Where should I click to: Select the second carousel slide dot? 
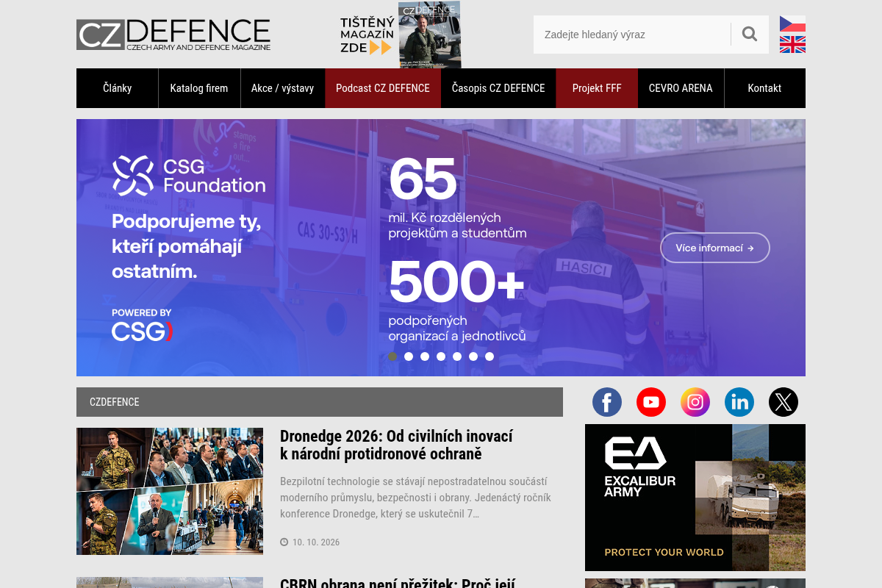(x=409, y=356)
